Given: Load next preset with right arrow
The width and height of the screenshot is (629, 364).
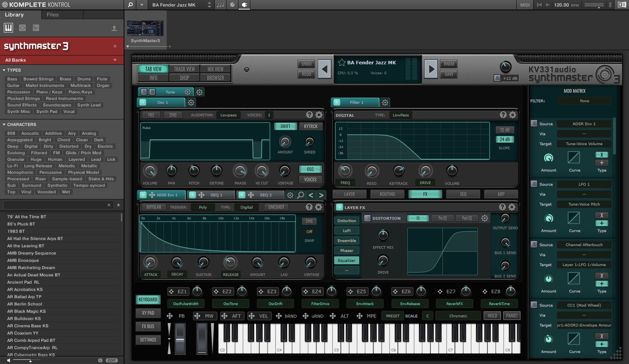Looking at the screenshot, I should click(431, 69).
